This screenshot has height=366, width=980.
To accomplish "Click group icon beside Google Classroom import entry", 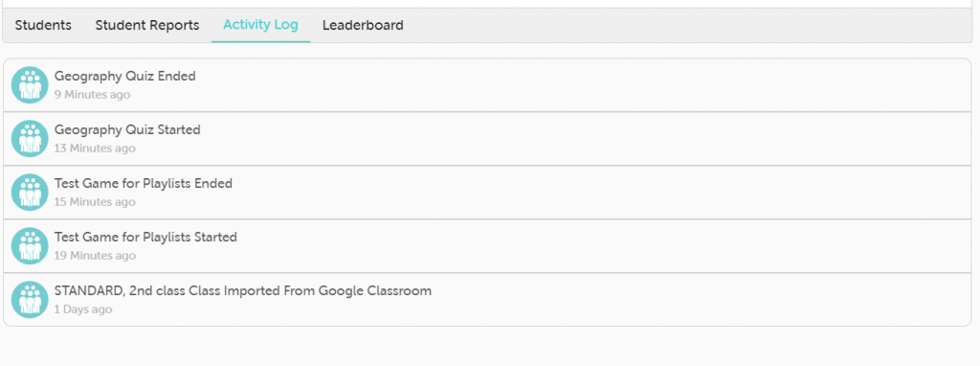I will pyautogui.click(x=30, y=300).
